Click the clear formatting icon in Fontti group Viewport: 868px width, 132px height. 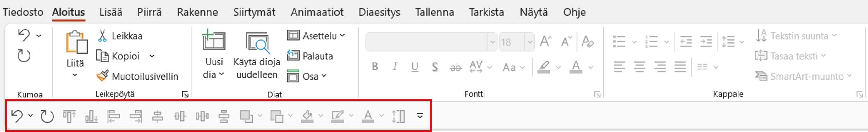(587, 42)
